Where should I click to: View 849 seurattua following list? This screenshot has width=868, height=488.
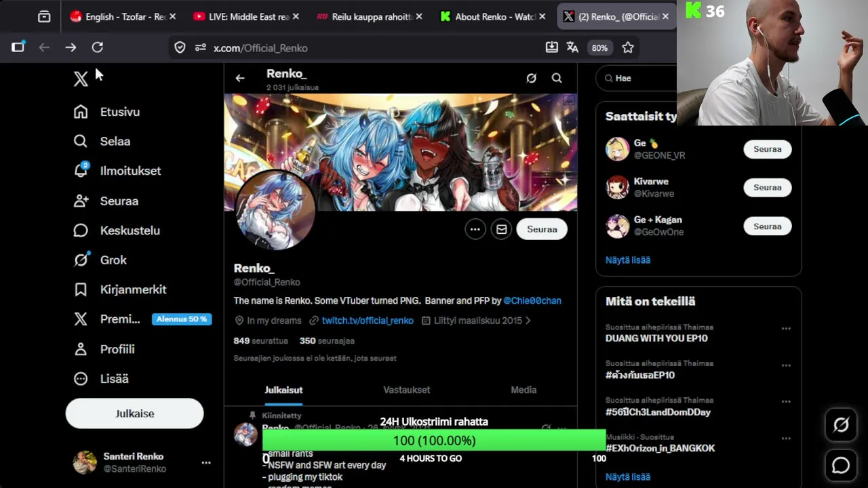[261, 341]
